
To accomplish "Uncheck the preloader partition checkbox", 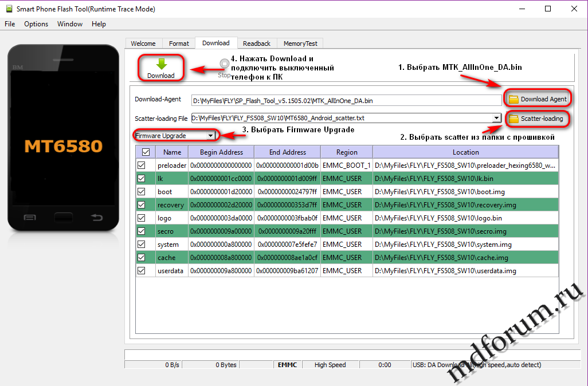I will click(142, 166).
